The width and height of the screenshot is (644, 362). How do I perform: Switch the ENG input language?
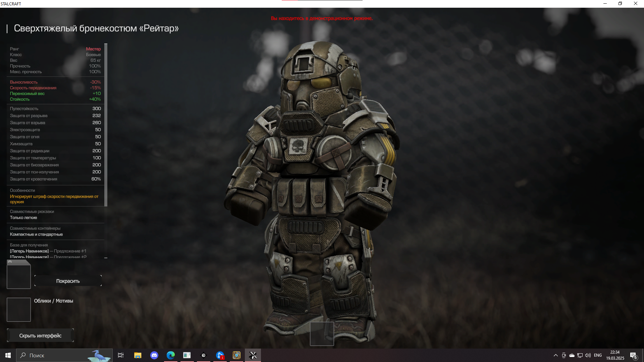pos(598,355)
